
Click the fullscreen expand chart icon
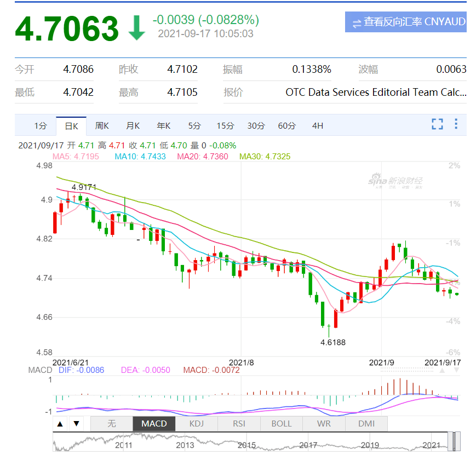click(437, 124)
